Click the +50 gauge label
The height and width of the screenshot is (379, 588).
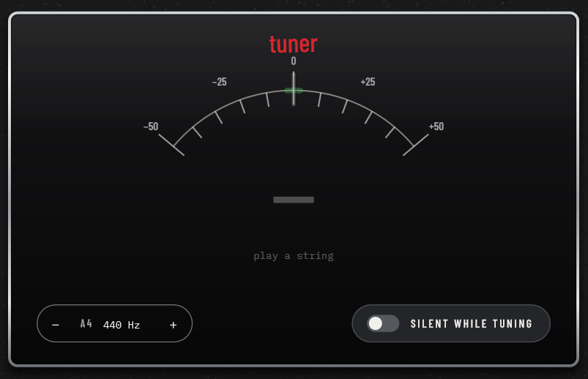pyautogui.click(x=436, y=127)
